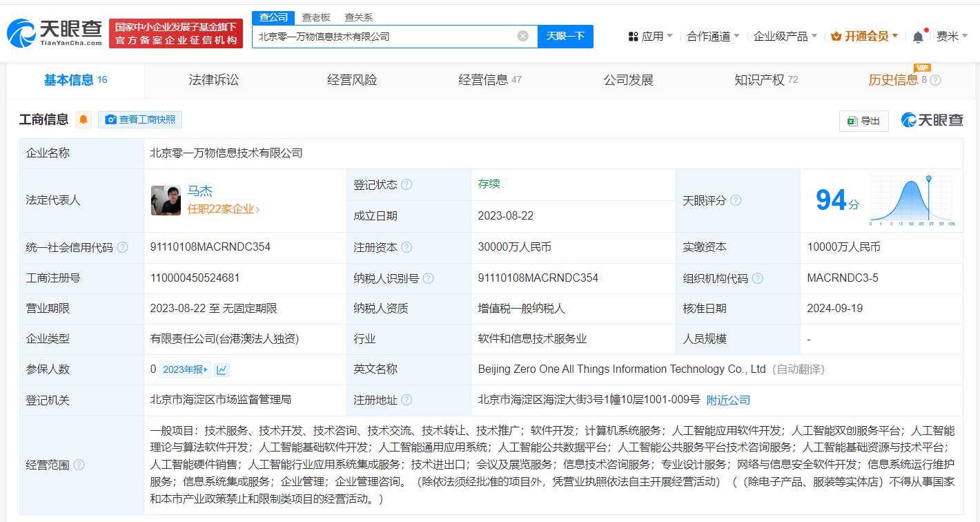The width and height of the screenshot is (980, 522).
Task: Open legal representative 马杰 link
Action: click(200, 191)
